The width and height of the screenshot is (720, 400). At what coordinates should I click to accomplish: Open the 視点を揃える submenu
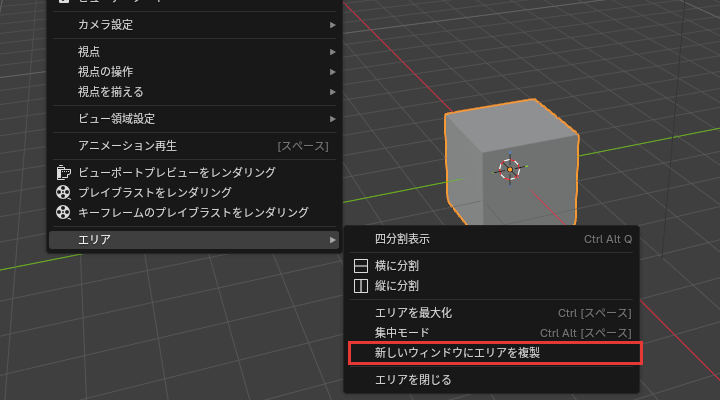194,92
